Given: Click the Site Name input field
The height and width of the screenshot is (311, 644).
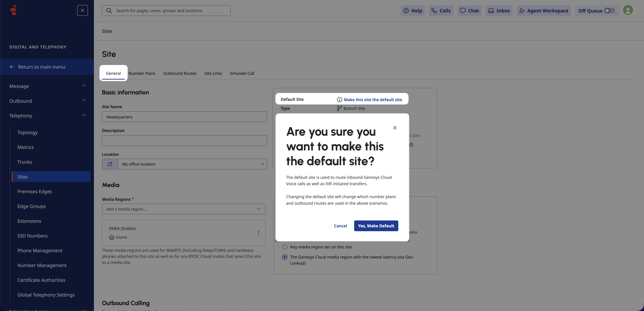Looking at the screenshot, I should tap(184, 117).
